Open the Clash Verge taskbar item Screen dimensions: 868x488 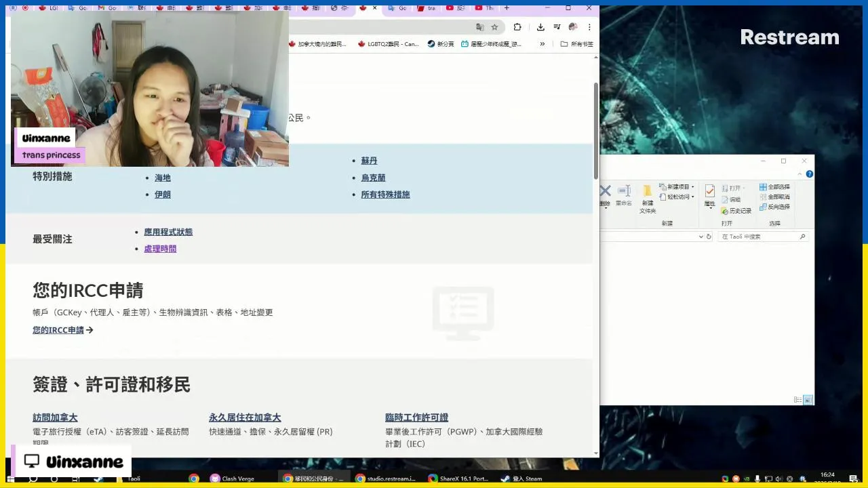233,479
